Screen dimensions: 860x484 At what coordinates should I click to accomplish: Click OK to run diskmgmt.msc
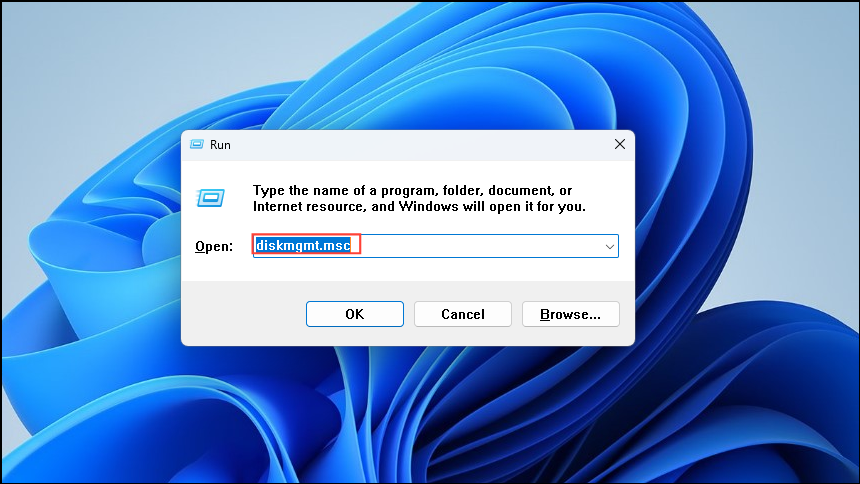tap(354, 314)
